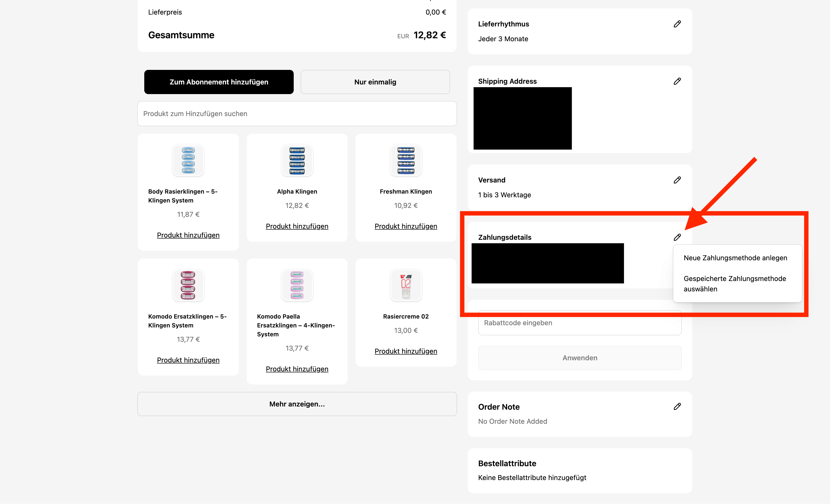Click Body Rasierklingen product image
Screen dimensions: 830x504
pos(188,160)
